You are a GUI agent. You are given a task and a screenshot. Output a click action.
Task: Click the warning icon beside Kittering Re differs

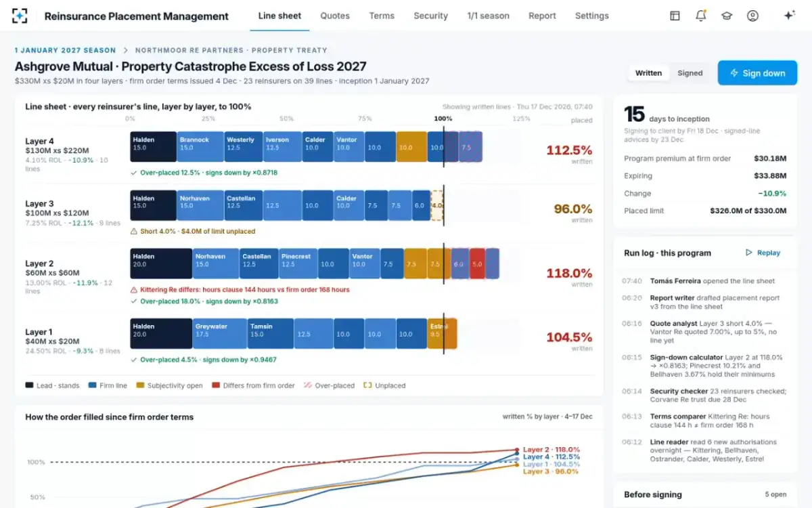tap(134, 290)
